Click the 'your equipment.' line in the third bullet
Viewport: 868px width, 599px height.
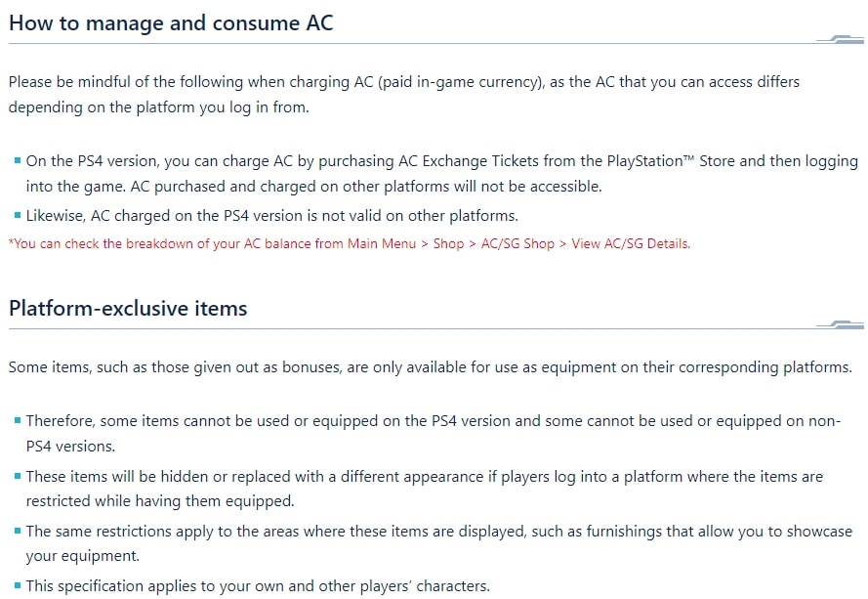[82, 556]
